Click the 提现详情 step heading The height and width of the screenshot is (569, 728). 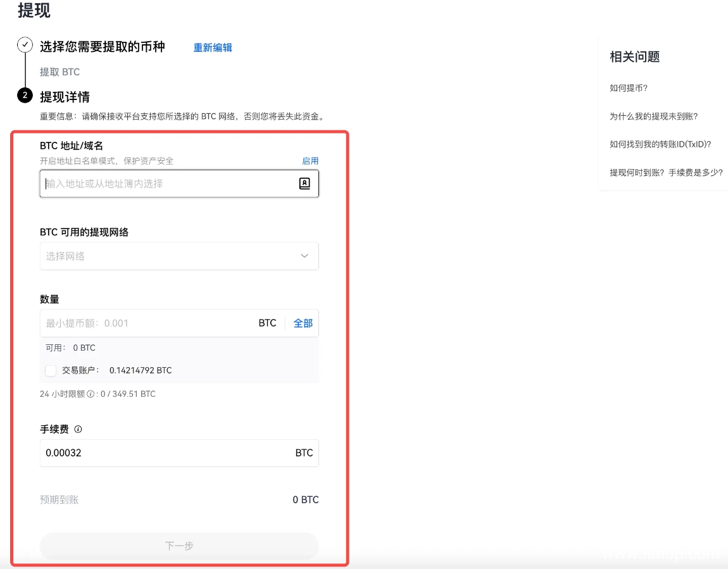pos(65,97)
